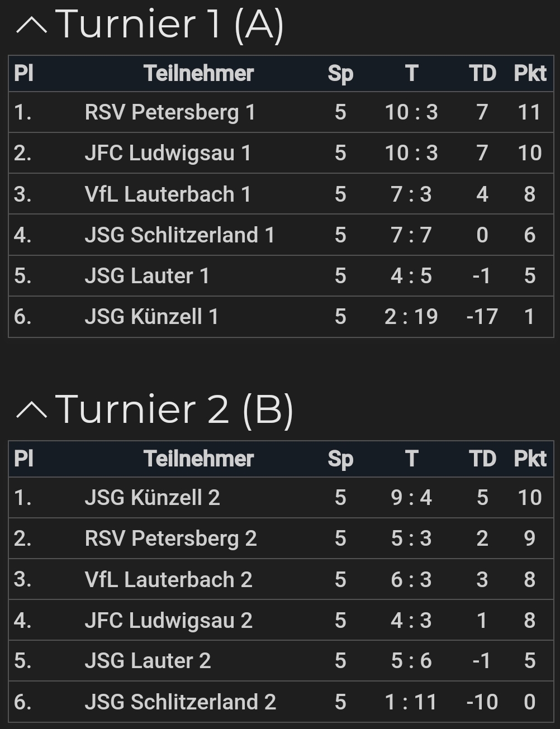
Task: Select RSV Petersberg 2 team entry
Action: (x=281, y=539)
